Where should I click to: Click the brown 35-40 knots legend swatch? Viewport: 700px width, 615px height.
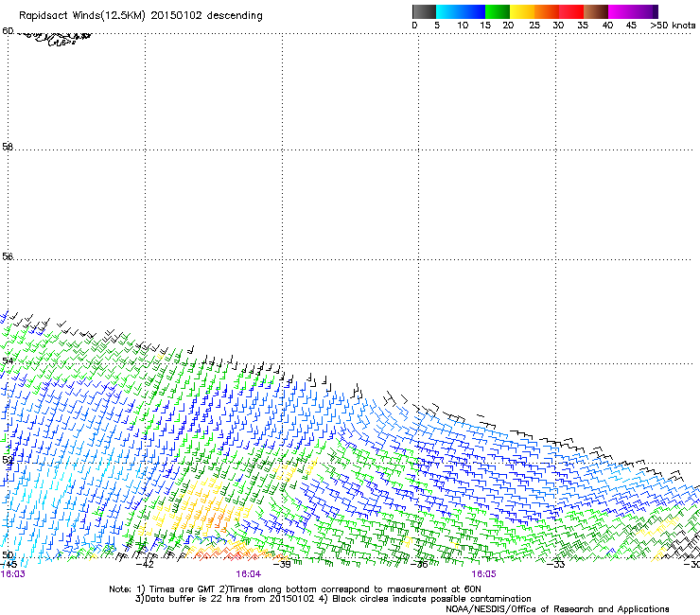click(596, 11)
